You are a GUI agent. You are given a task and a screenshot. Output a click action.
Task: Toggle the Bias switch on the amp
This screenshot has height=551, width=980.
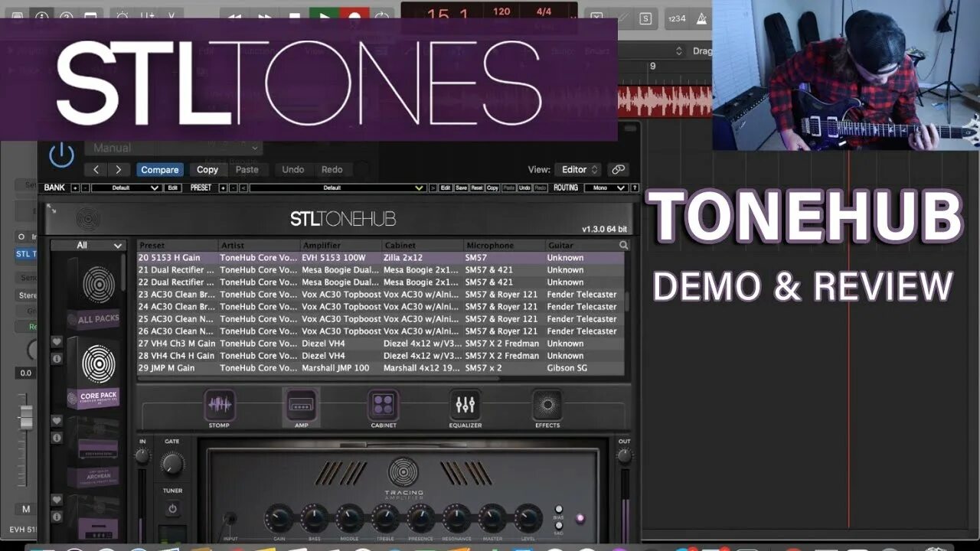coord(559,509)
